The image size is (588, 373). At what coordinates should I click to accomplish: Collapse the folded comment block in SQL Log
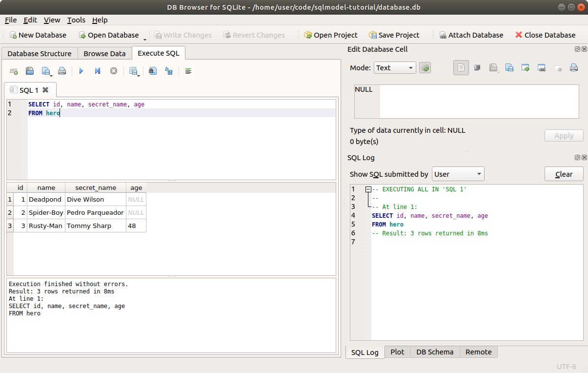click(x=368, y=189)
